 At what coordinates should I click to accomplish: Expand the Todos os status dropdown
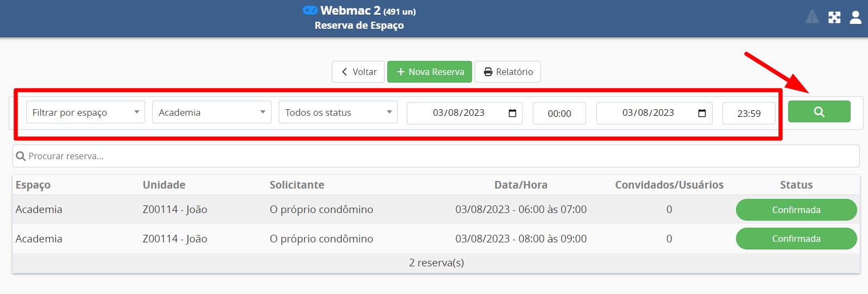click(x=337, y=112)
